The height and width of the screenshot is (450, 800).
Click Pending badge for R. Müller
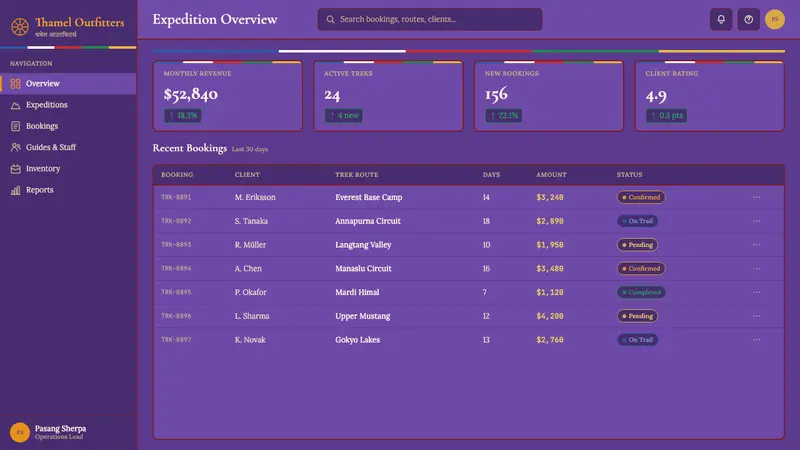[x=637, y=245]
